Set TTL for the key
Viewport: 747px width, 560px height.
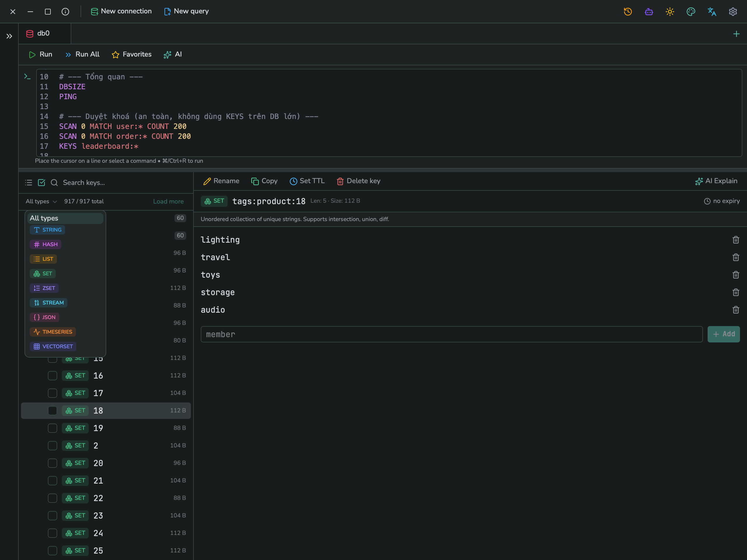click(307, 181)
